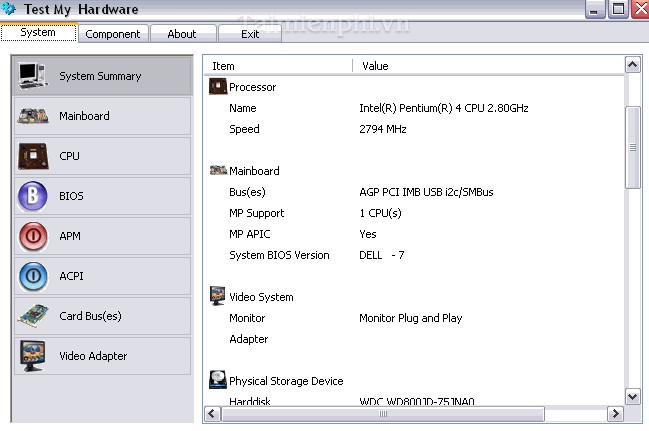Click the Item column header

click(x=278, y=66)
